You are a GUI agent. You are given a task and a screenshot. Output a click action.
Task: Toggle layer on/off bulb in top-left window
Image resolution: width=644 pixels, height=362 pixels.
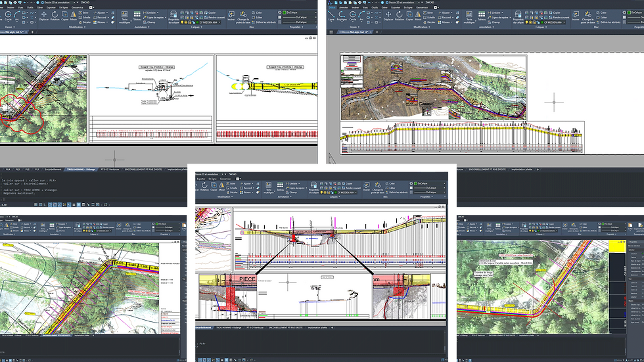point(182,22)
